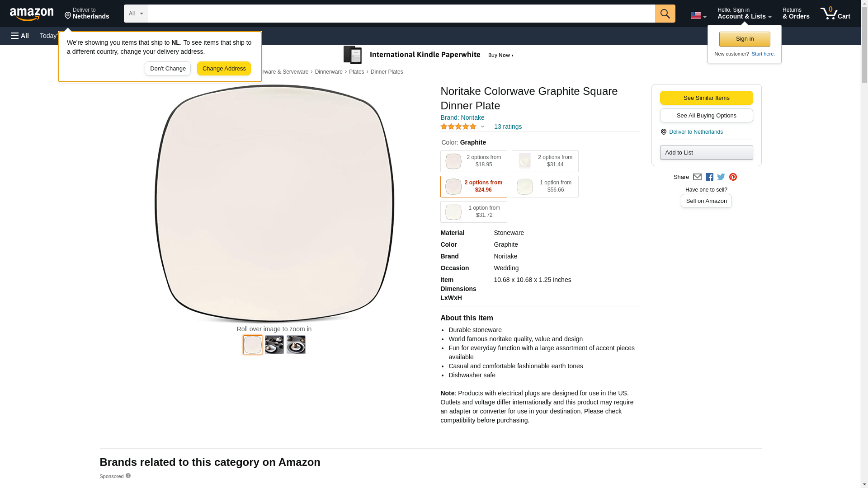Screen dimensions: 868x488
Task: View the second product thumbnail
Action: pos(274,345)
